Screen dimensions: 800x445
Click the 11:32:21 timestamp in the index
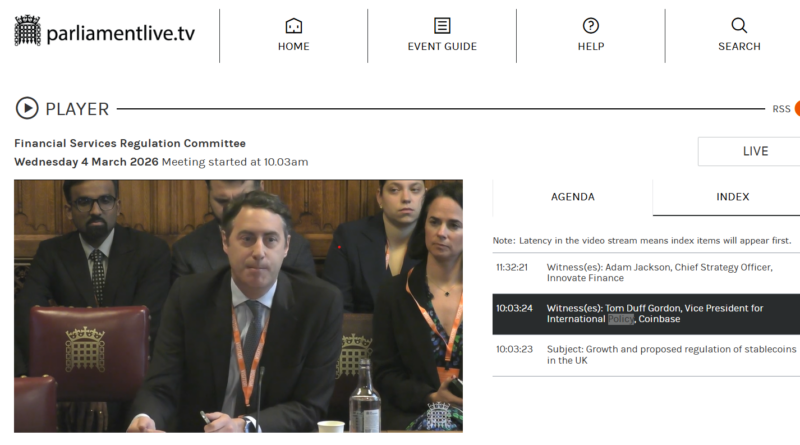pyautogui.click(x=512, y=267)
